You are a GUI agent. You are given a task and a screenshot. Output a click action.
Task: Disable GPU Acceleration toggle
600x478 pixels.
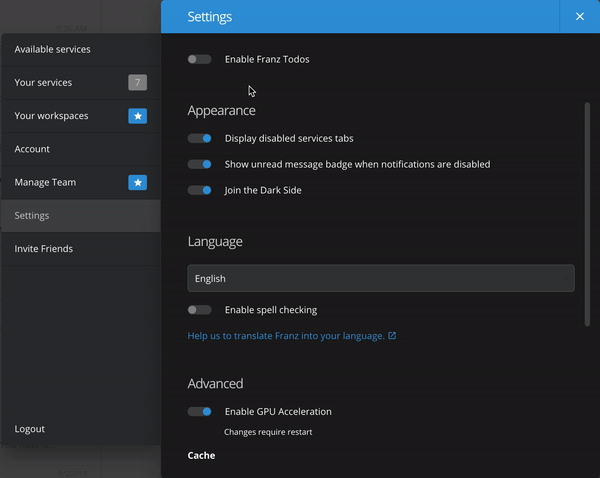coord(199,411)
